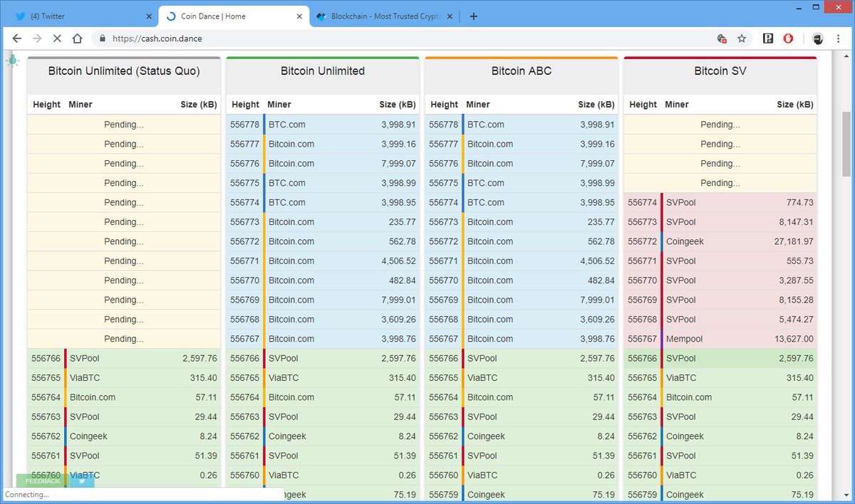This screenshot has width=855, height=504.
Task: Open the browser home page icon
Action: [x=78, y=39]
